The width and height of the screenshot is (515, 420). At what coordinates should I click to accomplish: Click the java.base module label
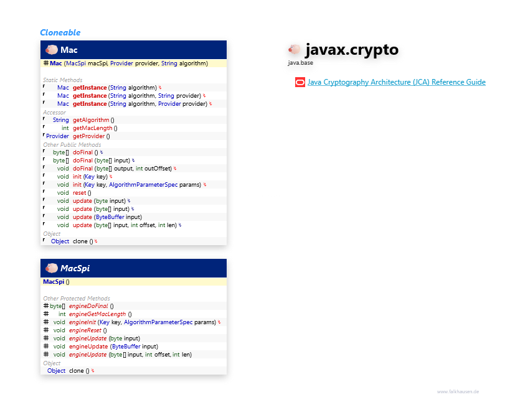(x=301, y=63)
